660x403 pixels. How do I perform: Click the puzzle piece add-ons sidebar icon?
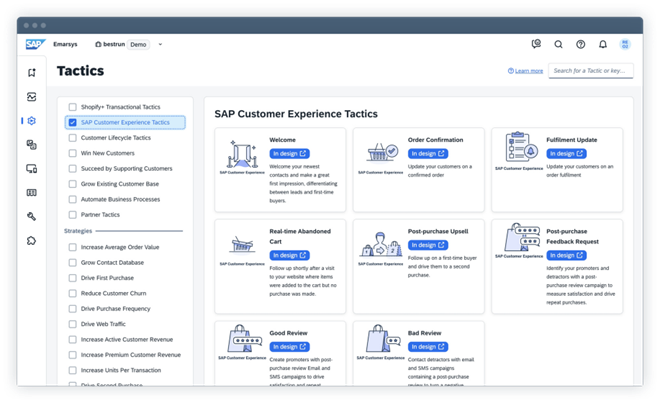32,240
